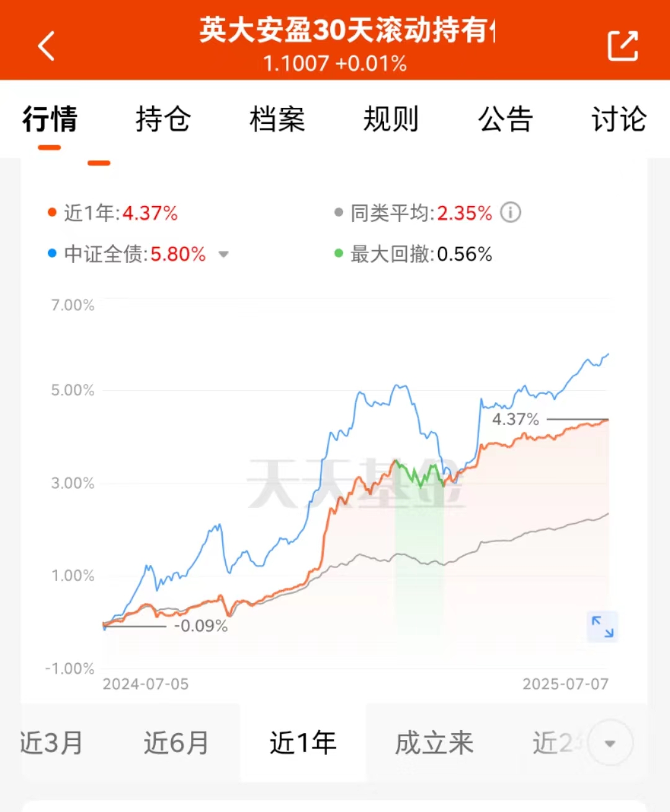Open the 讨论 tab
The height and width of the screenshot is (812, 670).
(619, 119)
